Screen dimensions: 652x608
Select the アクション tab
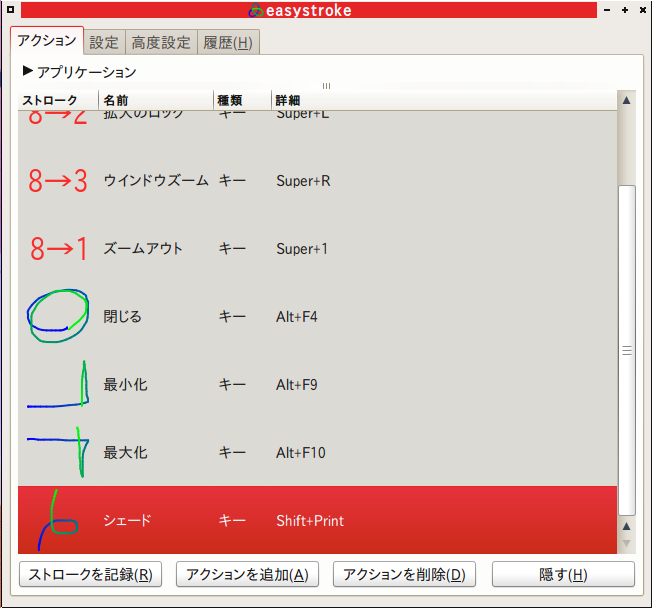[47, 41]
